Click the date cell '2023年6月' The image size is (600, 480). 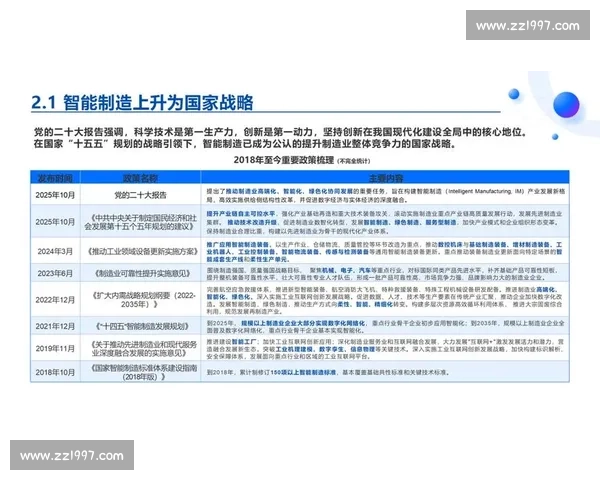[x=55, y=273]
